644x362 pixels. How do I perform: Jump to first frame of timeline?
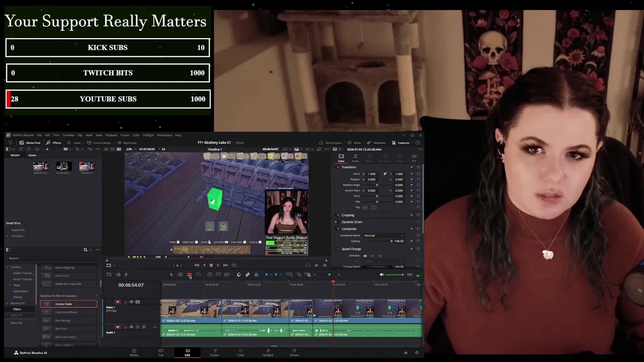click(197, 265)
